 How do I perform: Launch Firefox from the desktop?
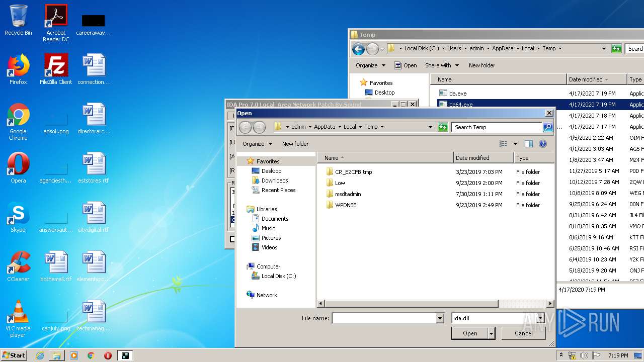pyautogui.click(x=18, y=69)
